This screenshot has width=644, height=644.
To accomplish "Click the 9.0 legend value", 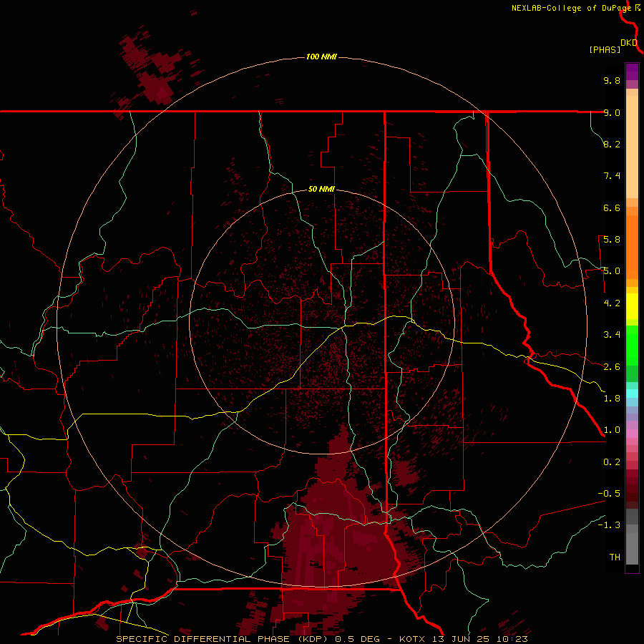I will pos(612,112).
